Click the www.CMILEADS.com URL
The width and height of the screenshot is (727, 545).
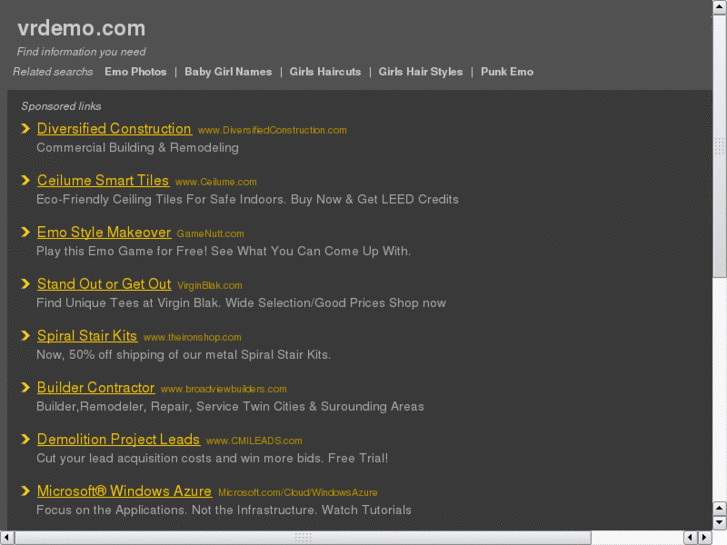(x=254, y=441)
